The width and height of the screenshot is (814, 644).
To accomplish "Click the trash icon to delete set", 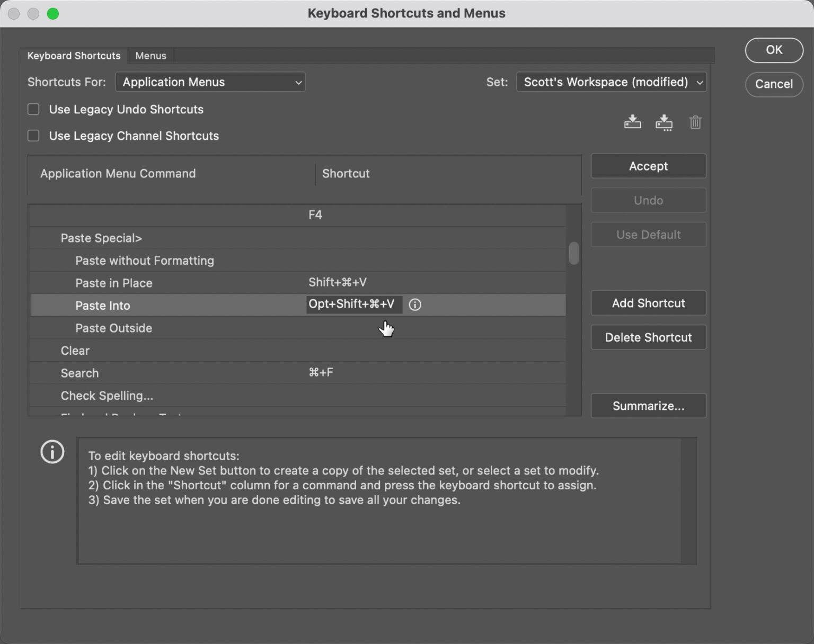I will tap(695, 122).
